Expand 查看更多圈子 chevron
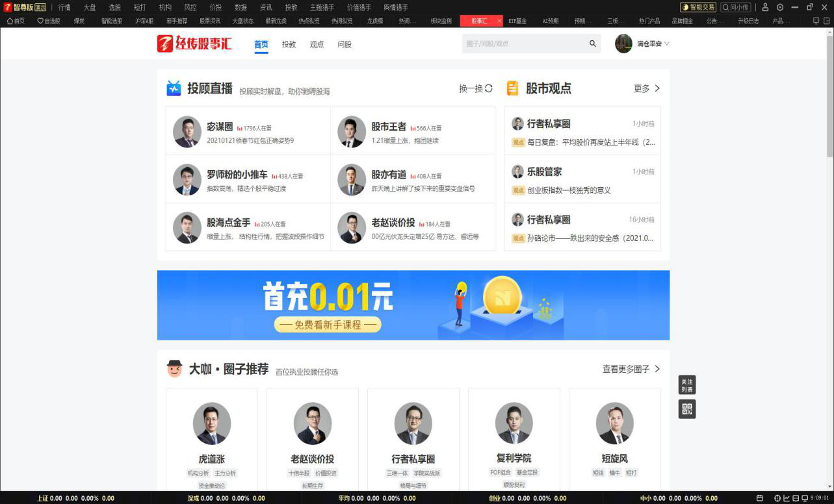The image size is (834, 504). click(657, 369)
